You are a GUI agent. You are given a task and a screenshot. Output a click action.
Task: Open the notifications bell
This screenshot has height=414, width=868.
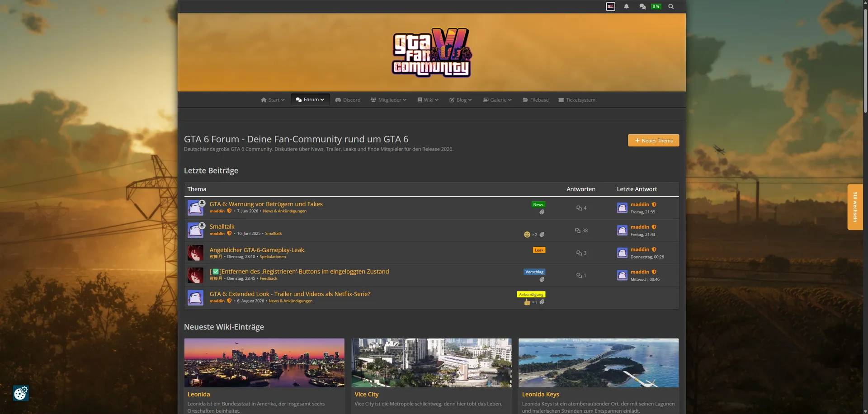(x=626, y=6)
